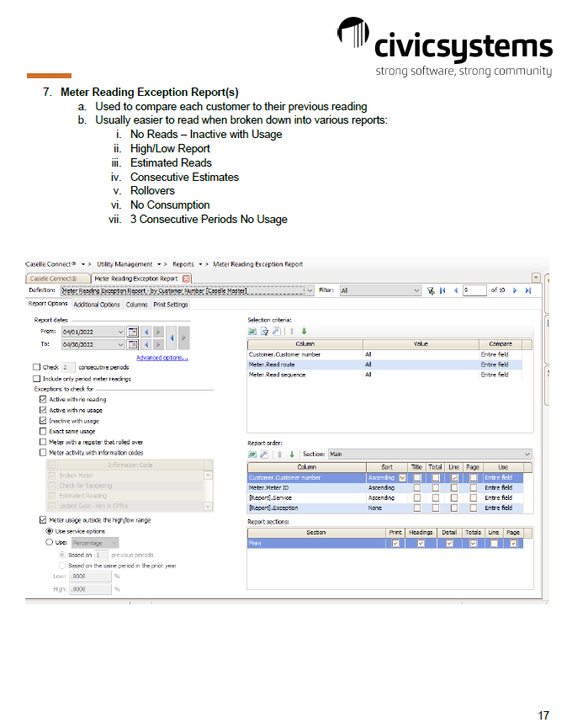The image size is (572, 728).
Task: Tick Include only period meter readings
Action: (x=37, y=379)
